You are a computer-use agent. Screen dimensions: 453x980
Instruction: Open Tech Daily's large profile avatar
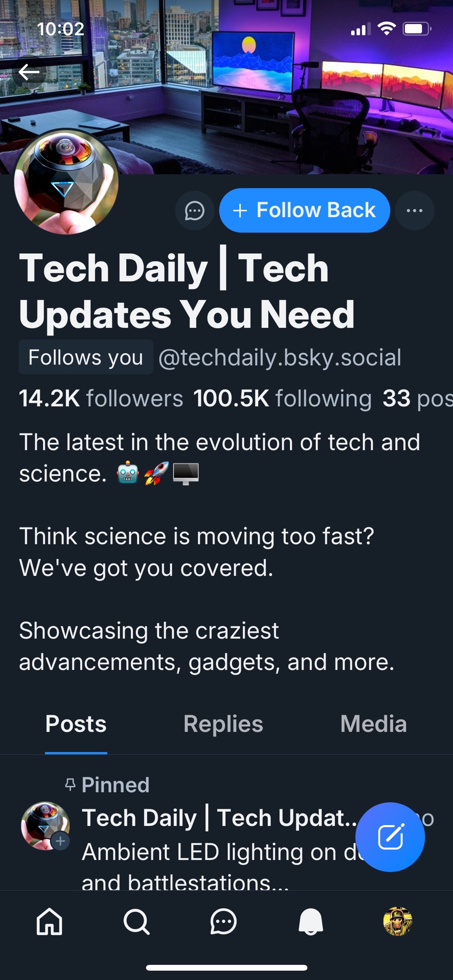(67, 182)
